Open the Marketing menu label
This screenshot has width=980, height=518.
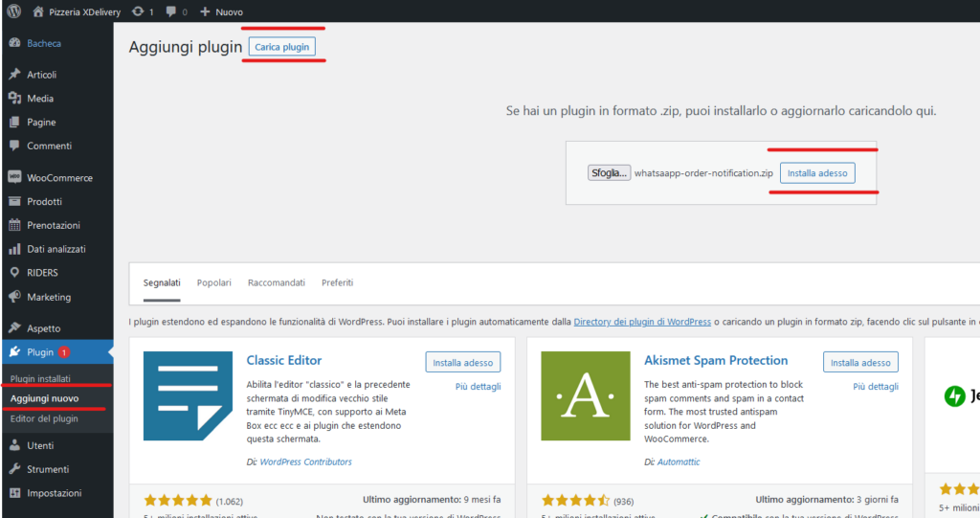[x=49, y=297]
